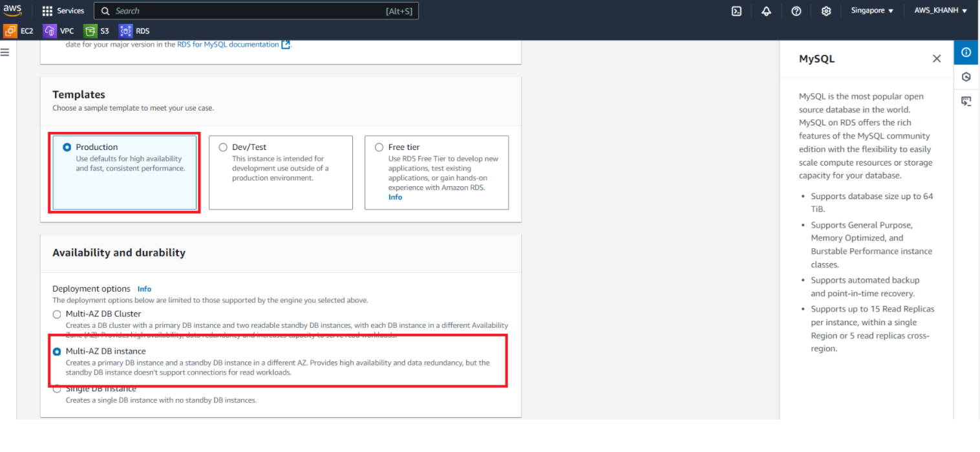Image resolution: width=980 pixels, height=452 pixels.
Task: Toggle the Info panel icon on right rail
Action: 966,52
